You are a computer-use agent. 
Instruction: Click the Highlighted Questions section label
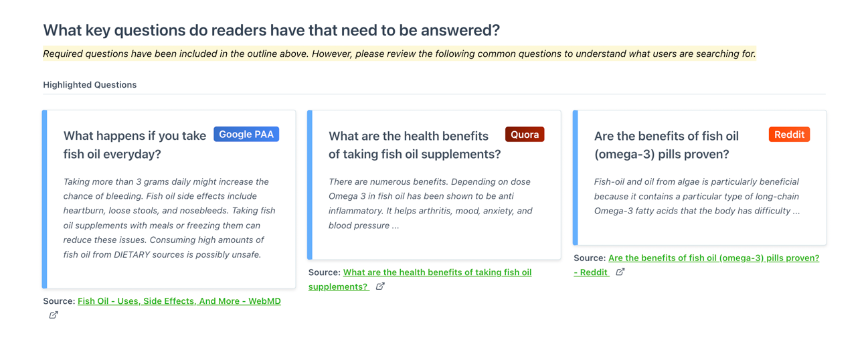90,85
